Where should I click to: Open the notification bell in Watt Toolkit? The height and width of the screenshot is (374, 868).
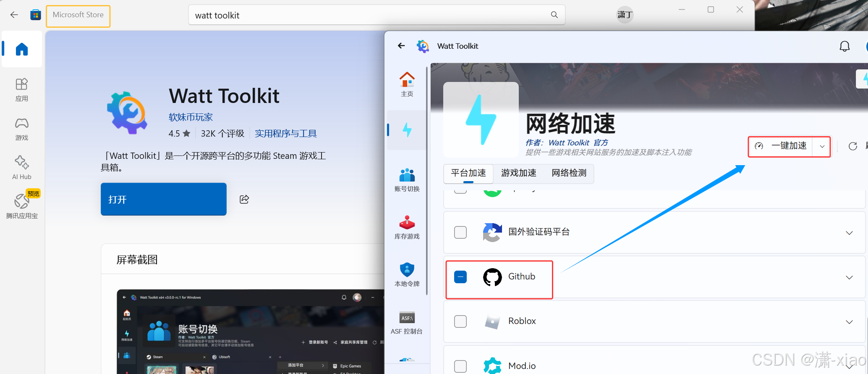(x=844, y=46)
